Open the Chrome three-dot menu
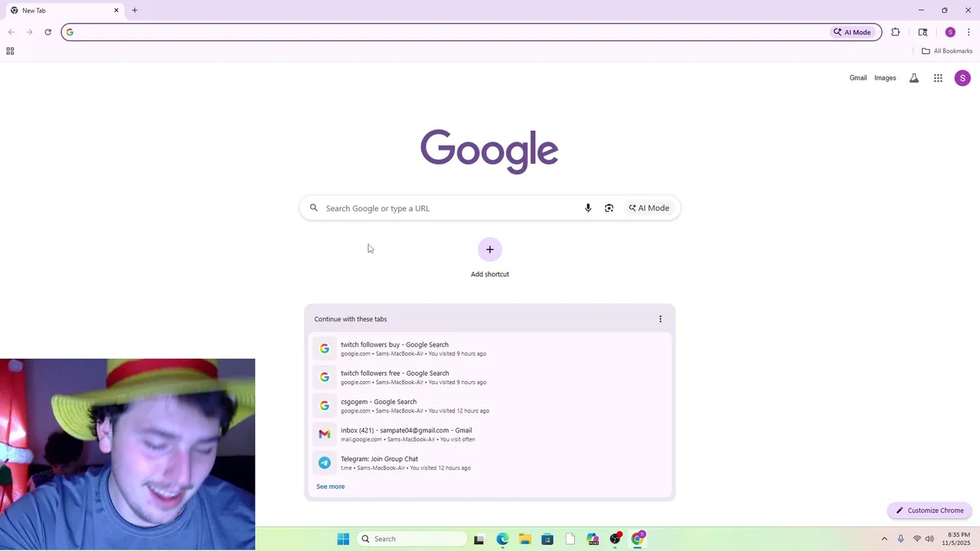The height and width of the screenshot is (551, 980). pyautogui.click(x=969, y=32)
